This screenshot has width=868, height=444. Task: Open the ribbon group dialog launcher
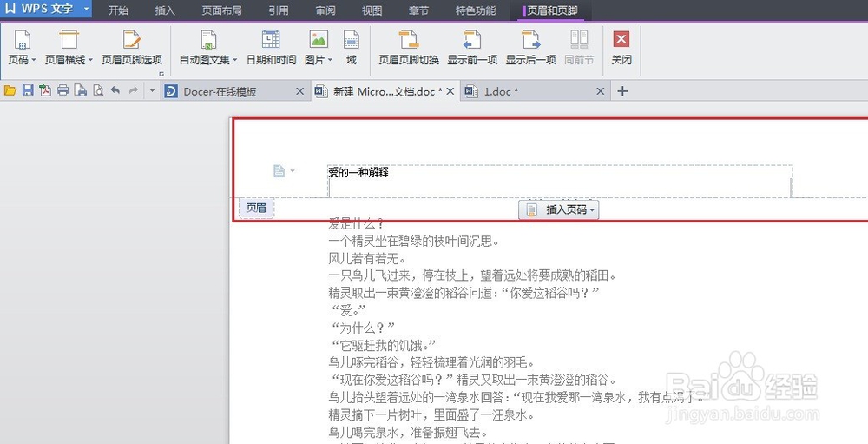pos(161,74)
